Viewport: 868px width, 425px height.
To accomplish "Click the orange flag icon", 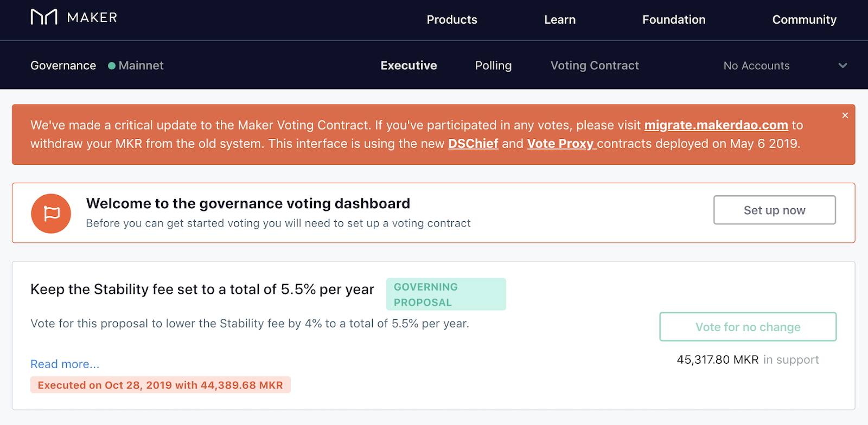I will click(x=51, y=214).
